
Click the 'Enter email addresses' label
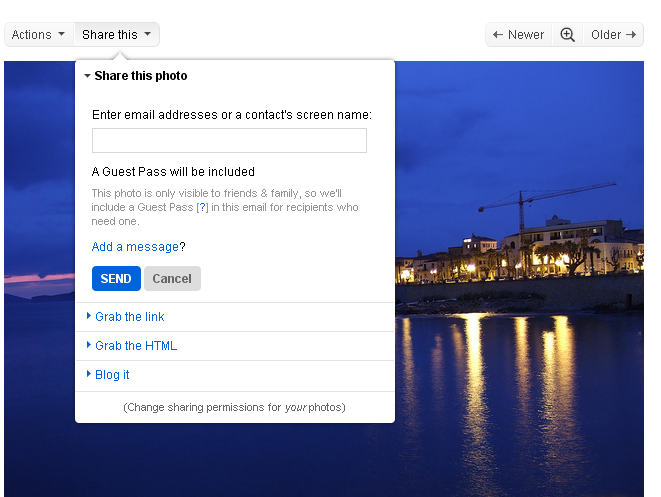click(232, 115)
